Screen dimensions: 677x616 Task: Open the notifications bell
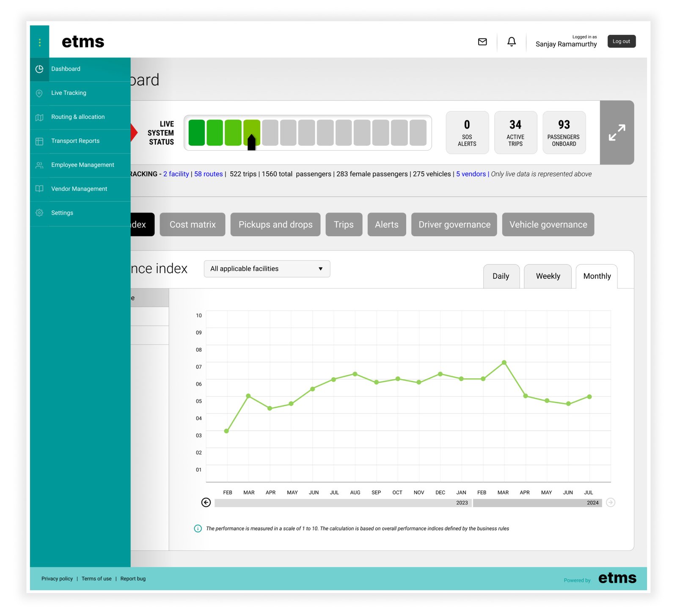[511, 42]
